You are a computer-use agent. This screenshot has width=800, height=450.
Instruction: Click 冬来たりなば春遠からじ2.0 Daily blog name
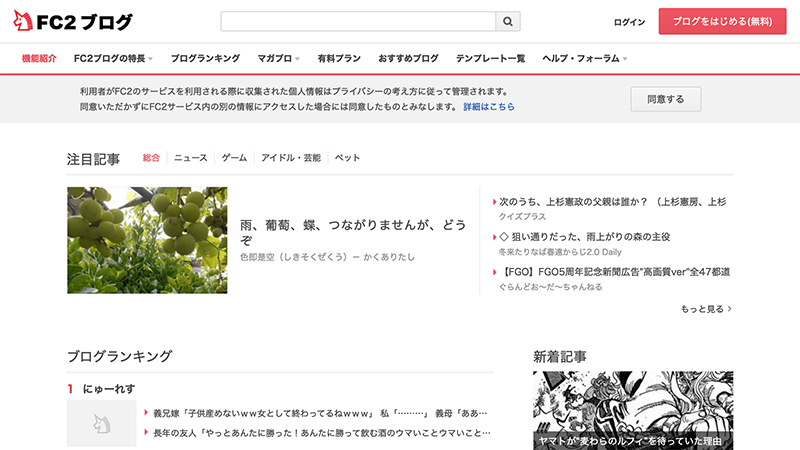560,252
